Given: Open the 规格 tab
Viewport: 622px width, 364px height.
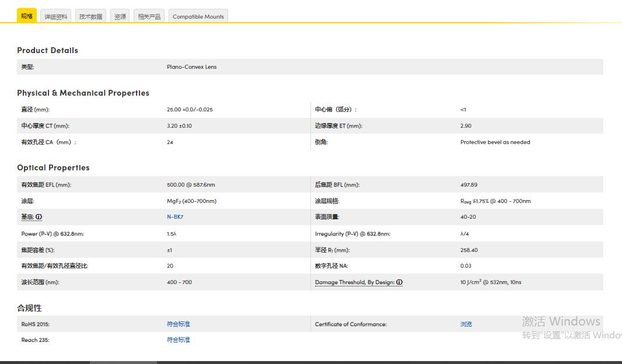Looking at the screenshot, I should pos(27,16).
